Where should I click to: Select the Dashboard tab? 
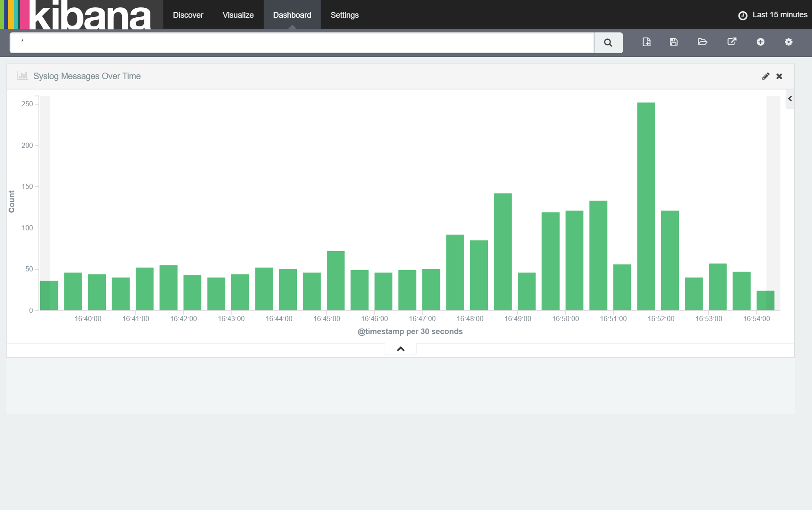tap(292, 15)
